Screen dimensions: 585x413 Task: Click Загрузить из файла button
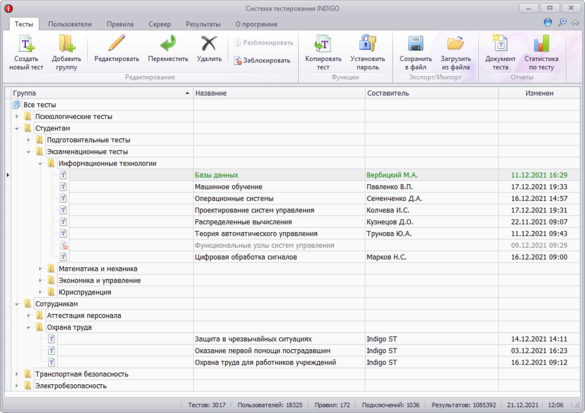point(455,53)
